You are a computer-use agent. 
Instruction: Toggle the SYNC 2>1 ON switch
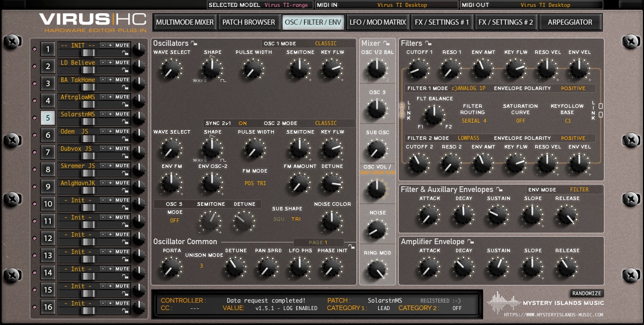pyautogui.click(x=243, y=123)
